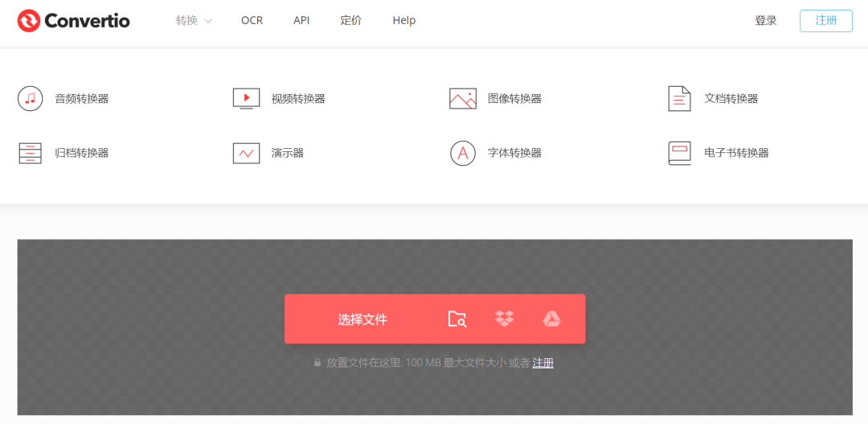Go to Convertio home via logo
This screenshot has width=868, height=424.
74,21
